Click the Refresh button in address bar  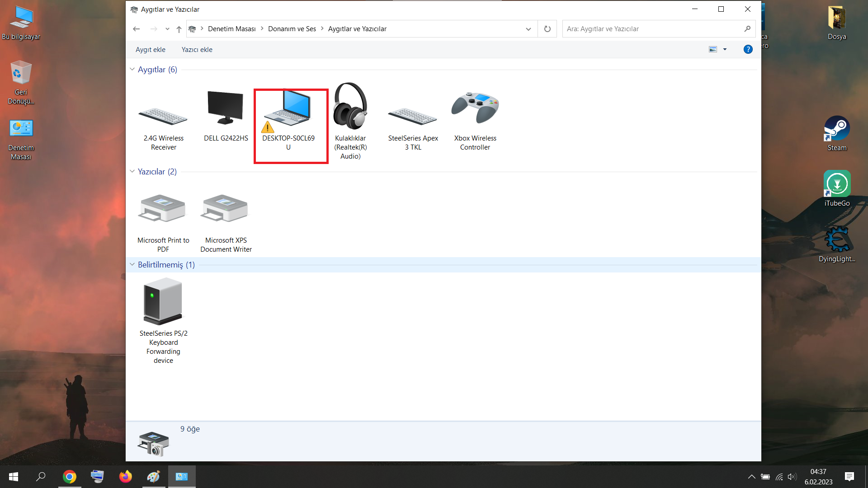(547, 29)
